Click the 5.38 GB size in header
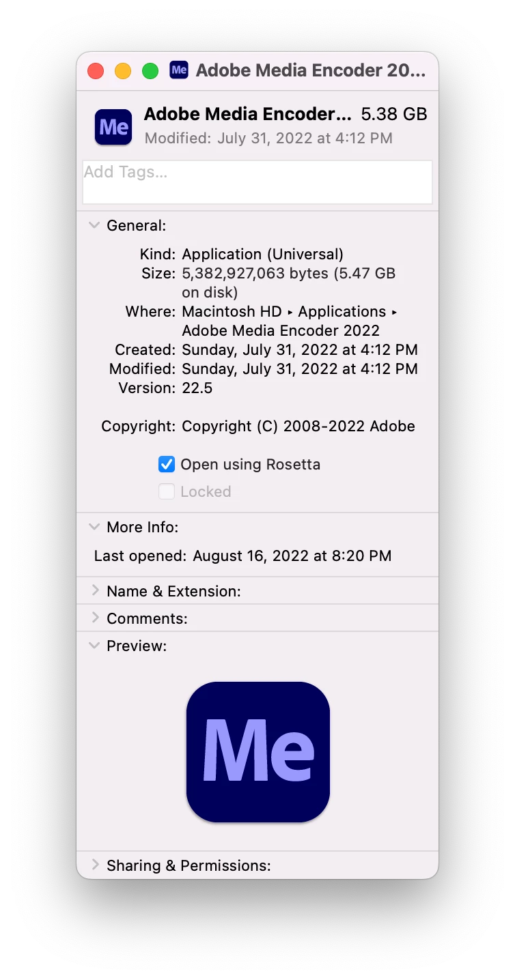The image size is (515, 980). pyautogui.click(x=394, y=115)
